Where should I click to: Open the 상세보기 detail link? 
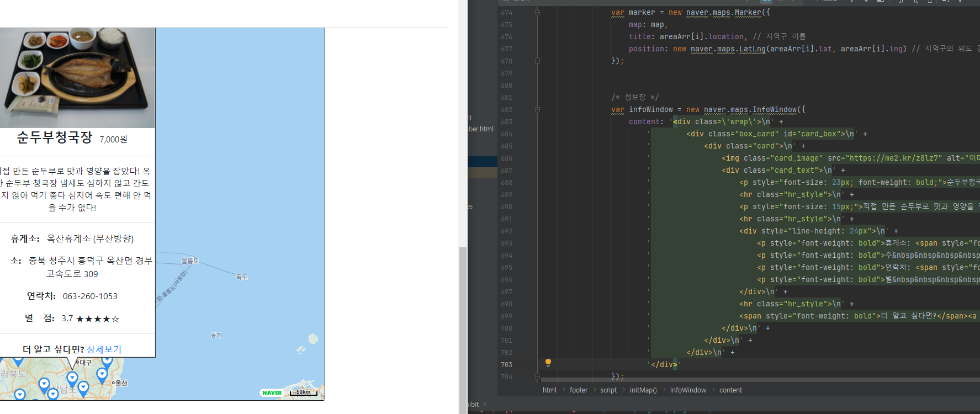point(104,349)
